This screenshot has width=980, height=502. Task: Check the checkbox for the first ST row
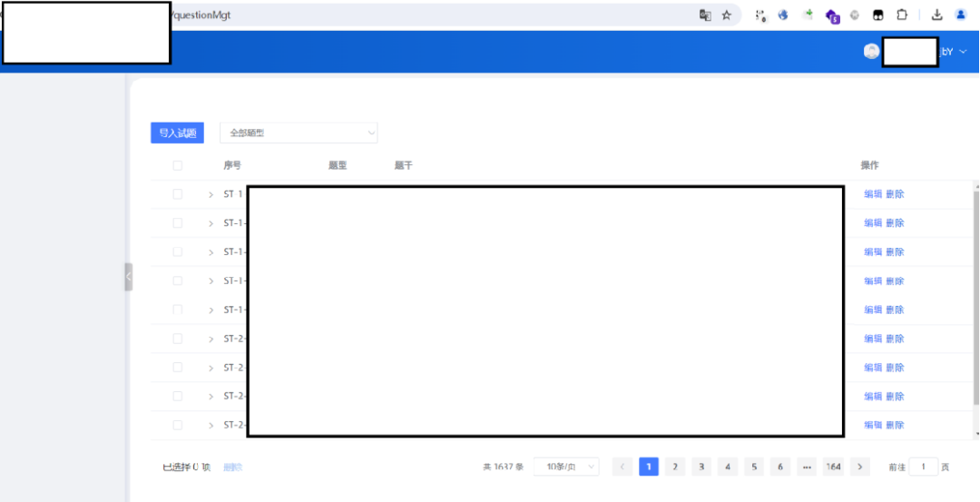178,194
